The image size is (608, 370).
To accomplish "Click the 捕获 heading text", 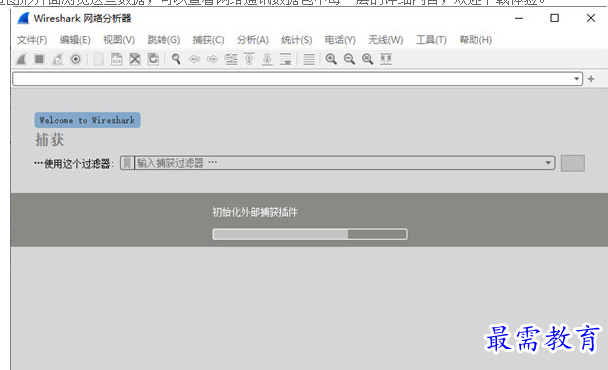I will tap(50, 140).
